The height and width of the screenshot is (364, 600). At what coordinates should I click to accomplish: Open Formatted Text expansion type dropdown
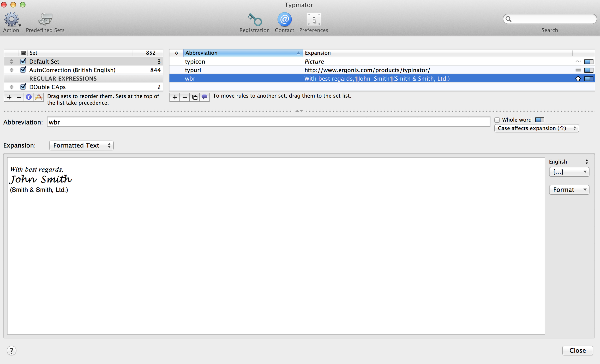81,145
